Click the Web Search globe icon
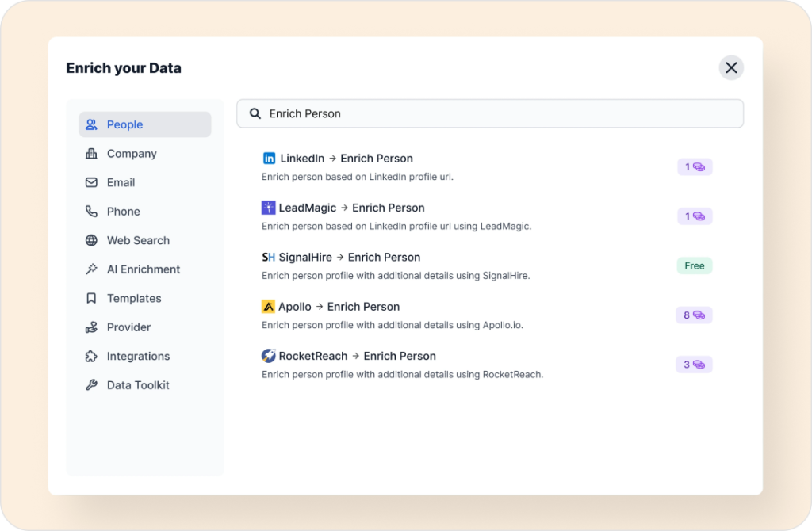Viewport: 812px width, 531px height. point(91,240)
